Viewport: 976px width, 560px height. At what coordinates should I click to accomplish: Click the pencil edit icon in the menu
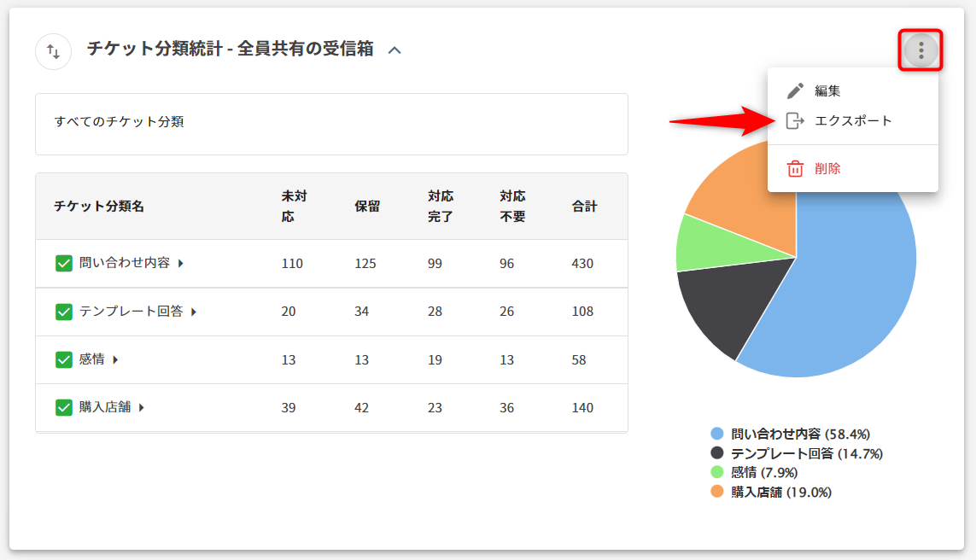point(795,91)
